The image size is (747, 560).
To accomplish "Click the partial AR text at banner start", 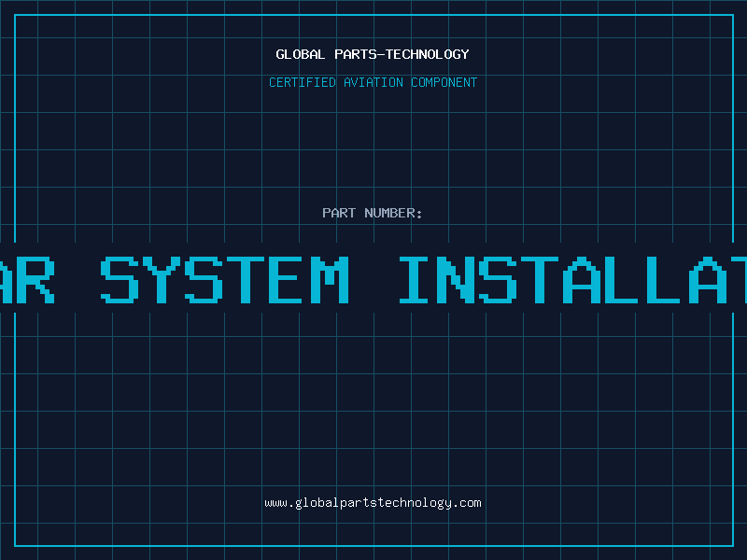I will click(x=28, y=280).
